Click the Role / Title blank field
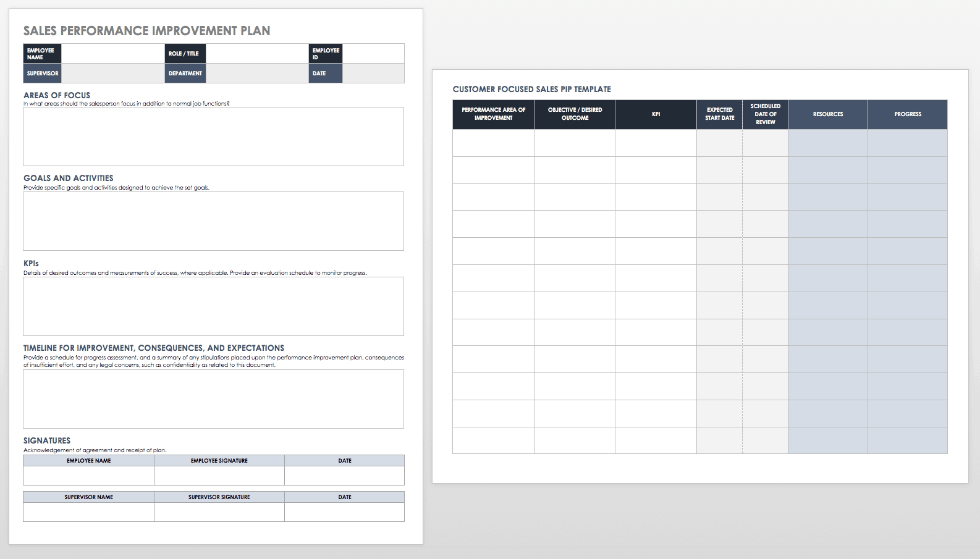 [257, 54]
